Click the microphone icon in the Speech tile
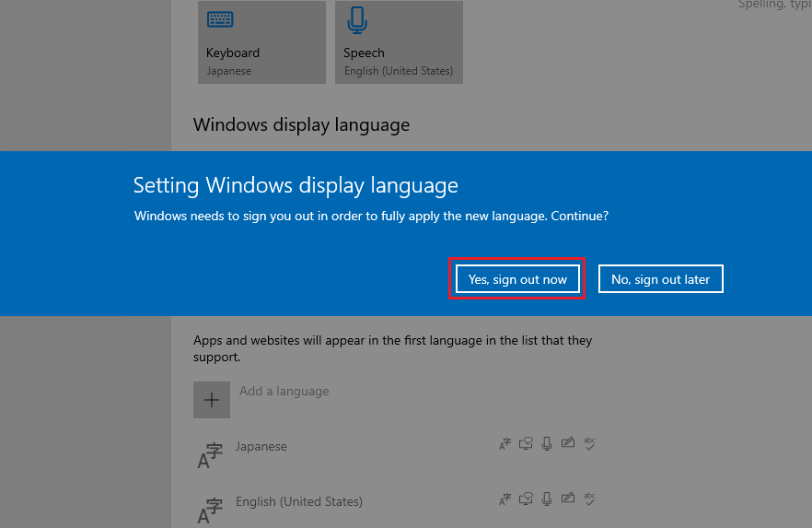Viewport: 812px width, 528px height. coord(357,20)
